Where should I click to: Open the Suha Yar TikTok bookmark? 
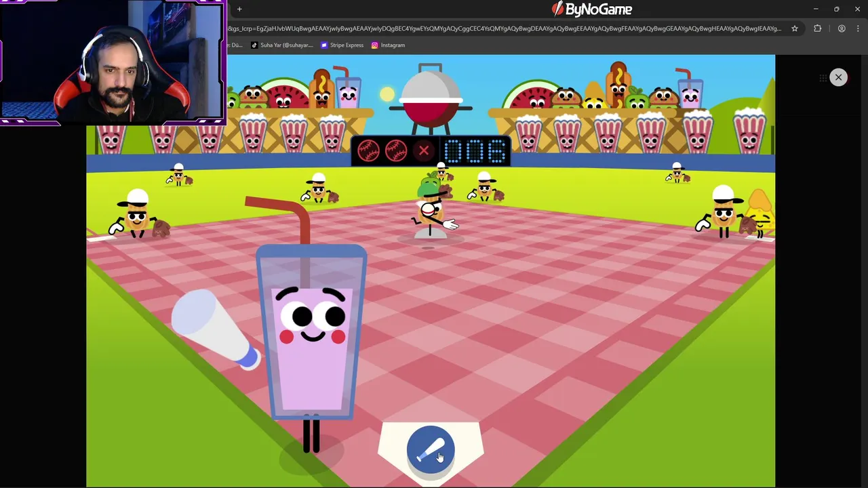pos(282,45)
